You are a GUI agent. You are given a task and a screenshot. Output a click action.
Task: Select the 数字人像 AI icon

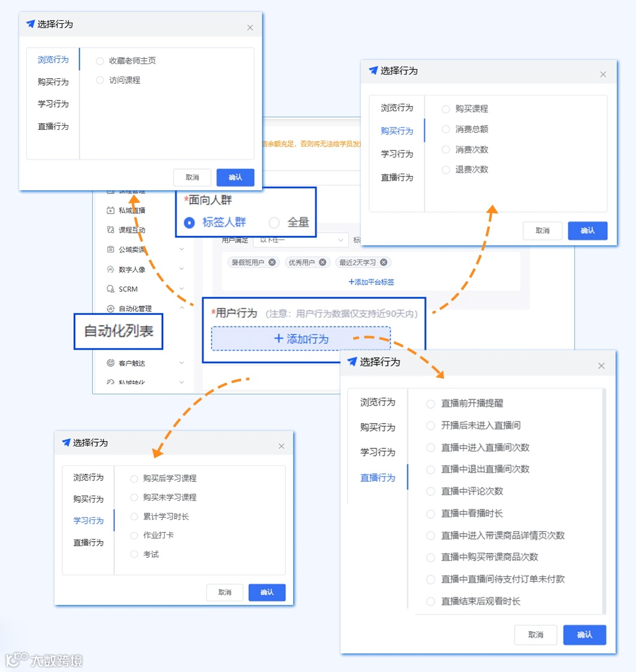110,269
